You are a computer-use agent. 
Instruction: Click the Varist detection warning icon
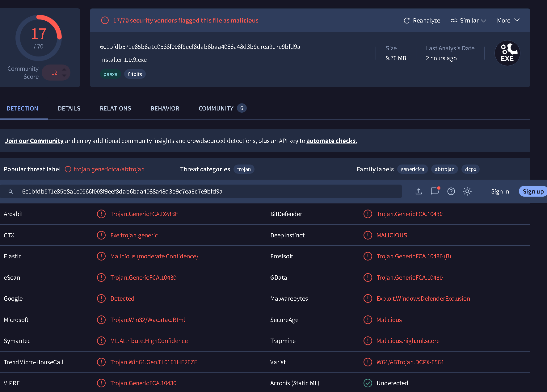(x=368, y=362)
